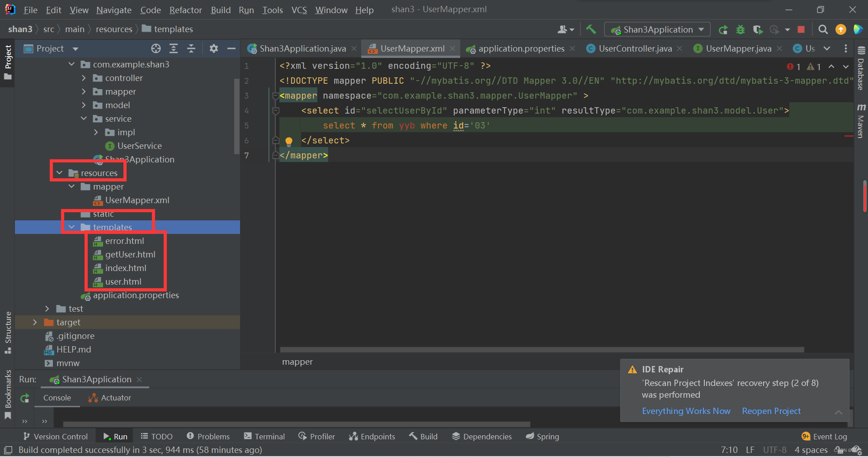868x457 pixels.
Task: Open the Navigate menu
Action: click(x=114, y=10)
